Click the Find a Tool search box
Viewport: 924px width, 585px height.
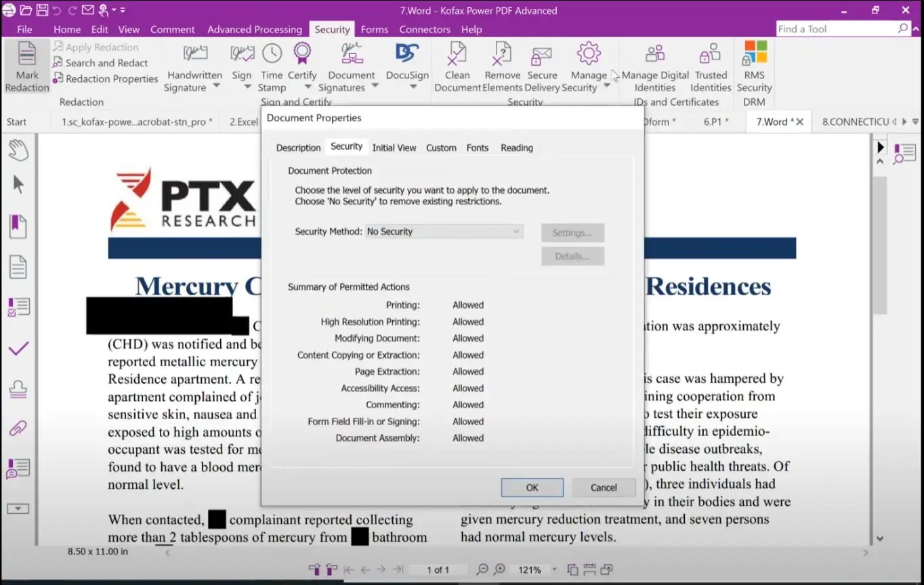pyautogui.click(x=836, y=29)
